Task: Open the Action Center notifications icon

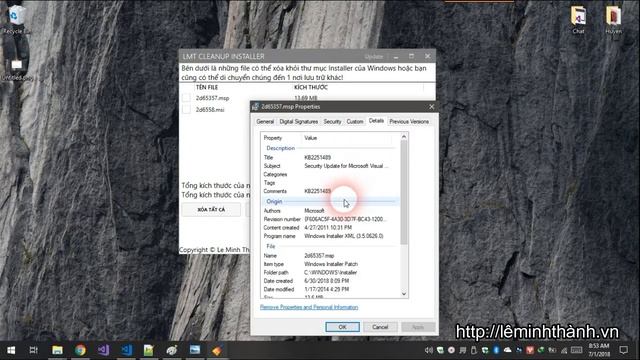Action: [x=624, y=350]
